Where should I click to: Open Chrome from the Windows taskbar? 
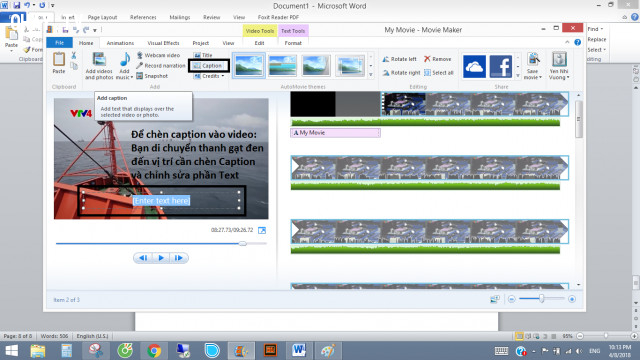(154, 351)
